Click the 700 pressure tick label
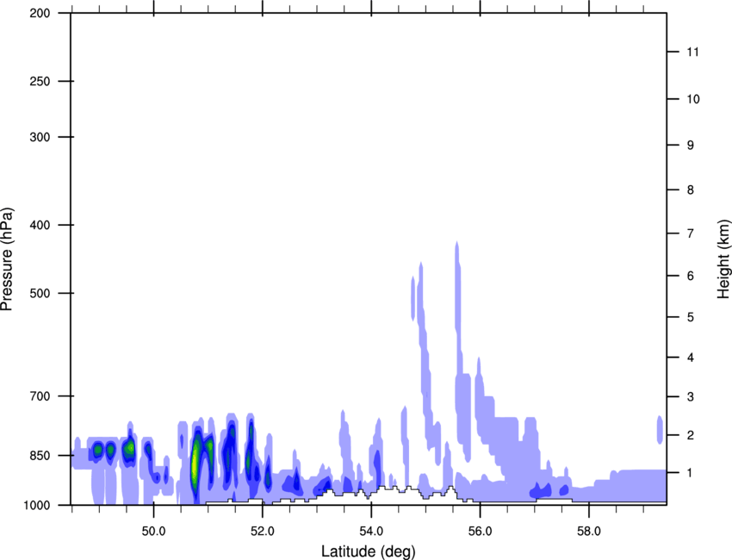This screenshot has height=560, width=732. 40,396
